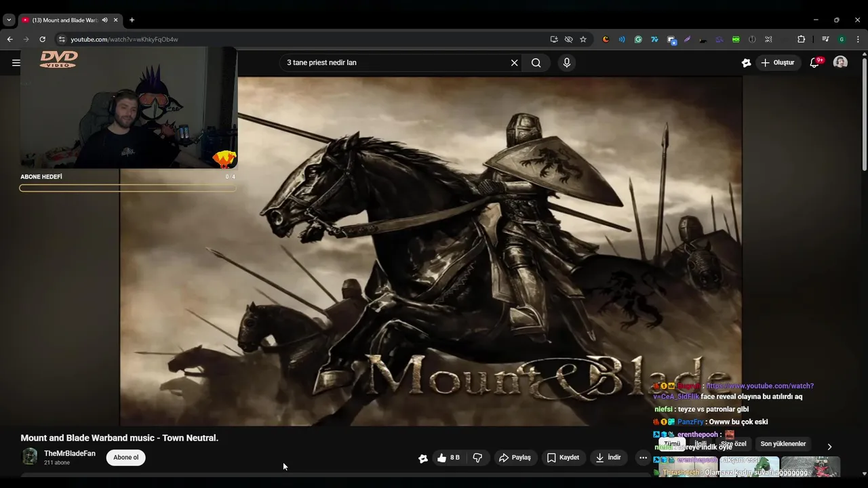Click the sparkle icon beside like button
The width and height of the screenshot is (868, 488).
423,458
